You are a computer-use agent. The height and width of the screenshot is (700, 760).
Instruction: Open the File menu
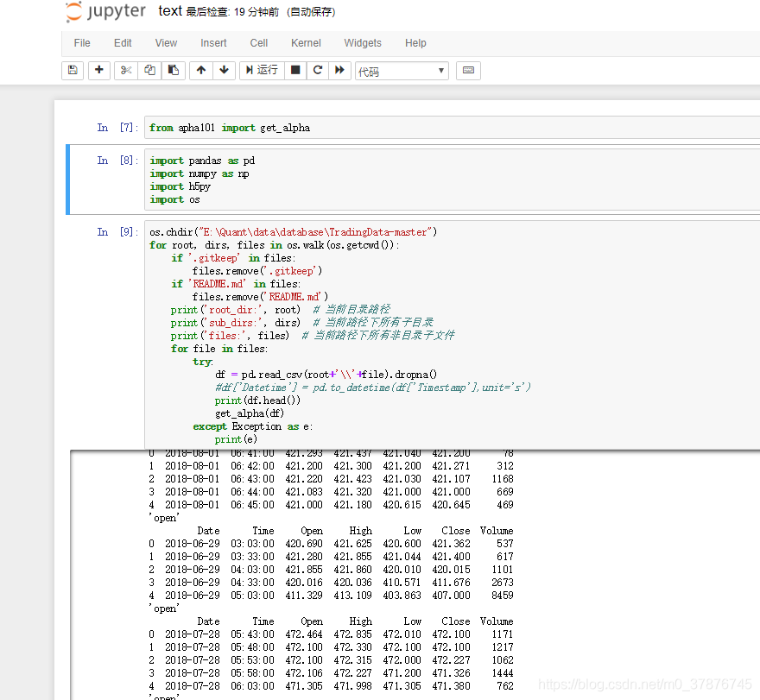(x=82, y=43)
